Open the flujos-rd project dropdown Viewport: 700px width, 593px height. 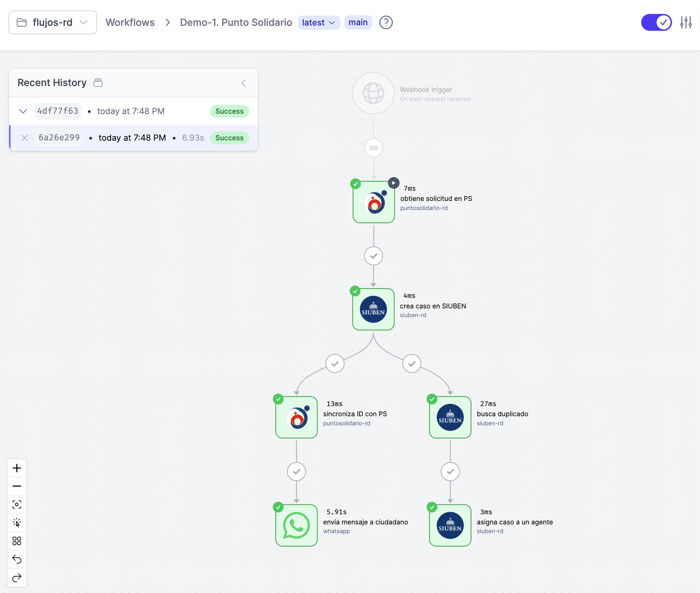(52, 22)
